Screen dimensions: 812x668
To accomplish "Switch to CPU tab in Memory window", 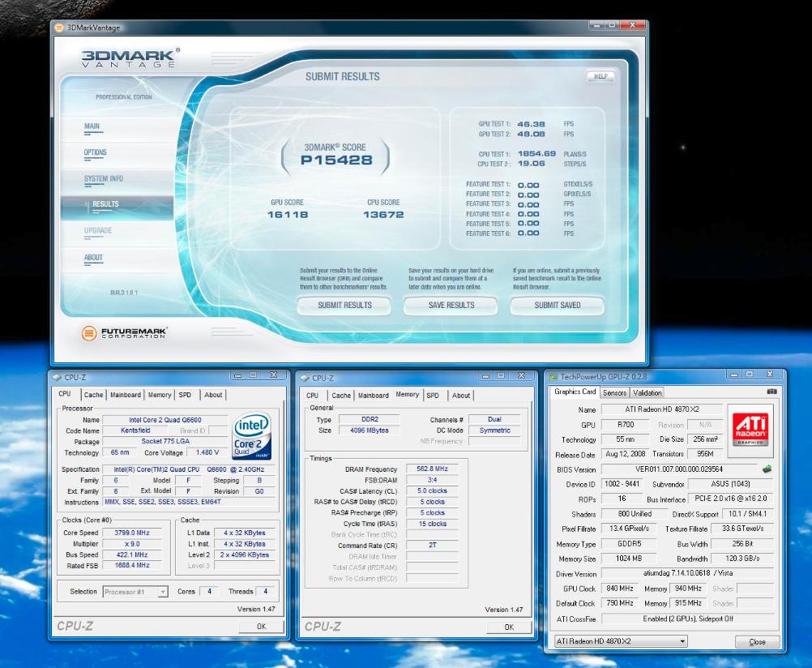I will pyautogui.click(x=312, y=396).
